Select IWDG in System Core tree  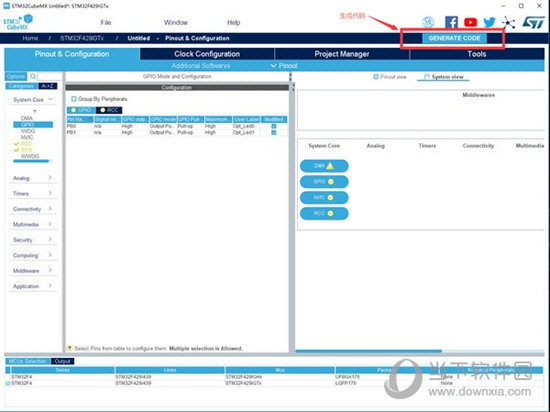(x=28, y=131)
